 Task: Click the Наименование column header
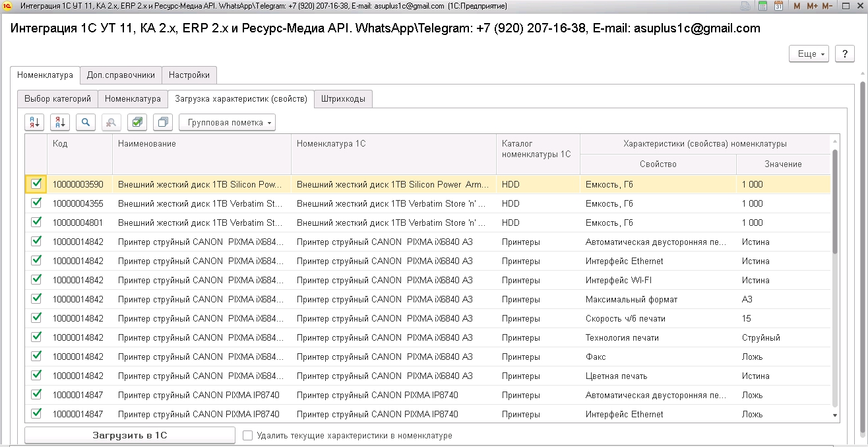tap(202, 154)
